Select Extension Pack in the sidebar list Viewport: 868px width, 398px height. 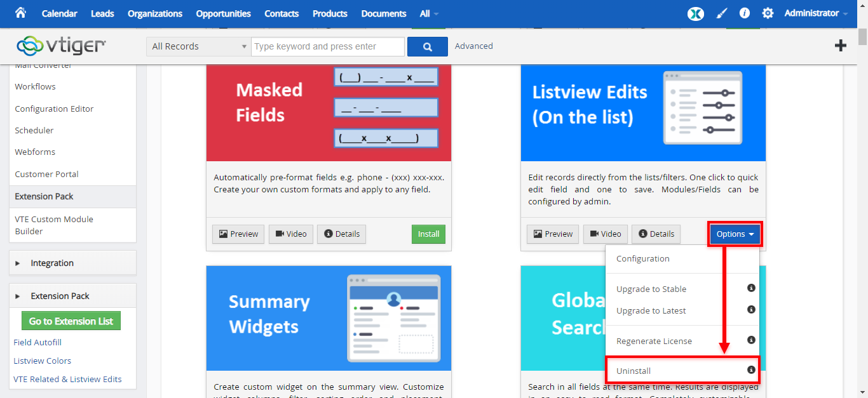coord(72,197)
